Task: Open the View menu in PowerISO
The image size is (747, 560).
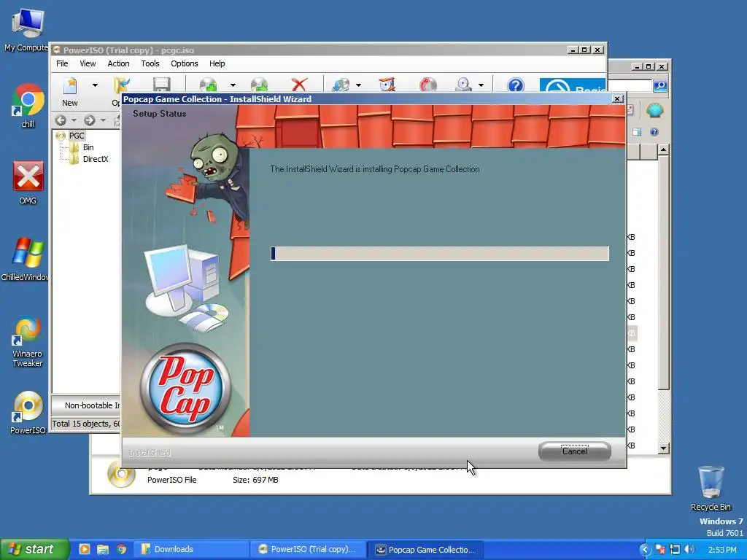Action: [88, 63]
